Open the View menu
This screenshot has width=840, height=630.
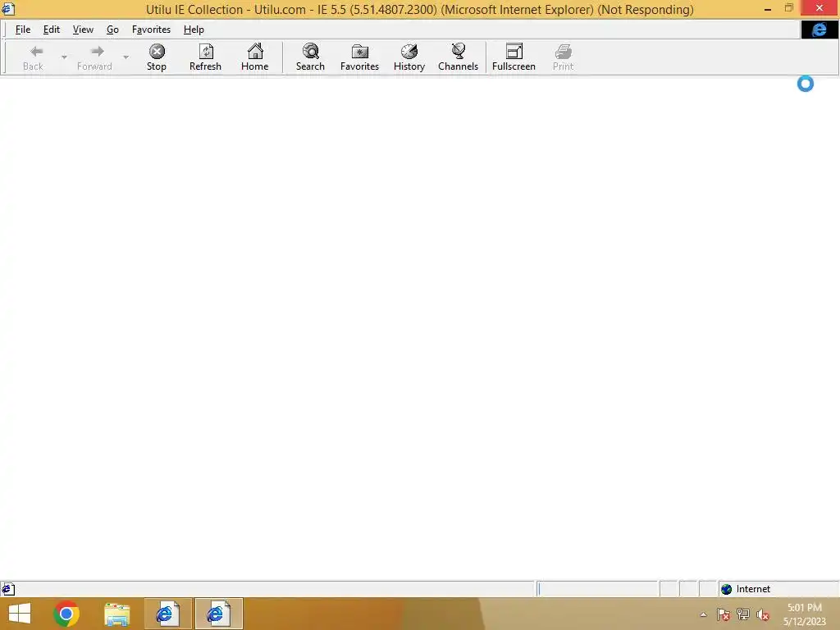pyautogui.click(x=83, y=30)
